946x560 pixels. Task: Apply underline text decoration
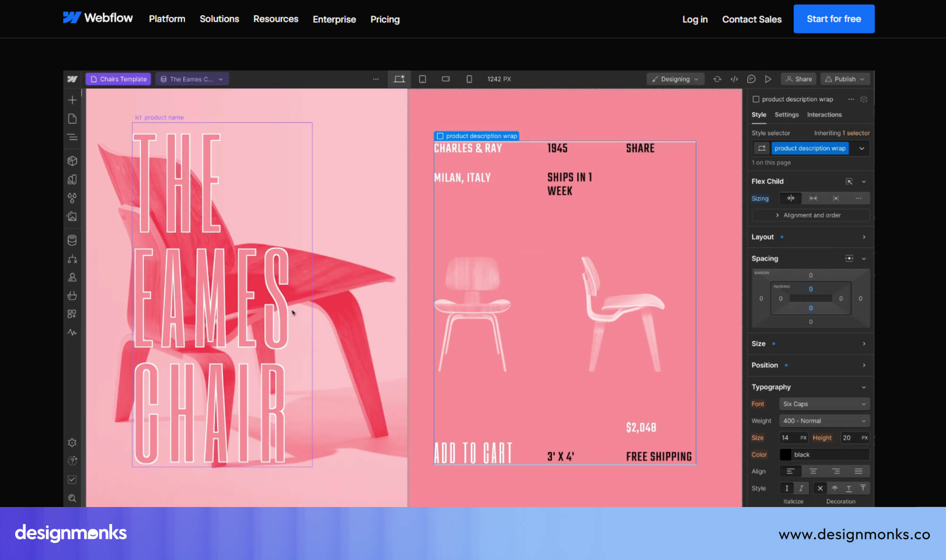(849, 488)
